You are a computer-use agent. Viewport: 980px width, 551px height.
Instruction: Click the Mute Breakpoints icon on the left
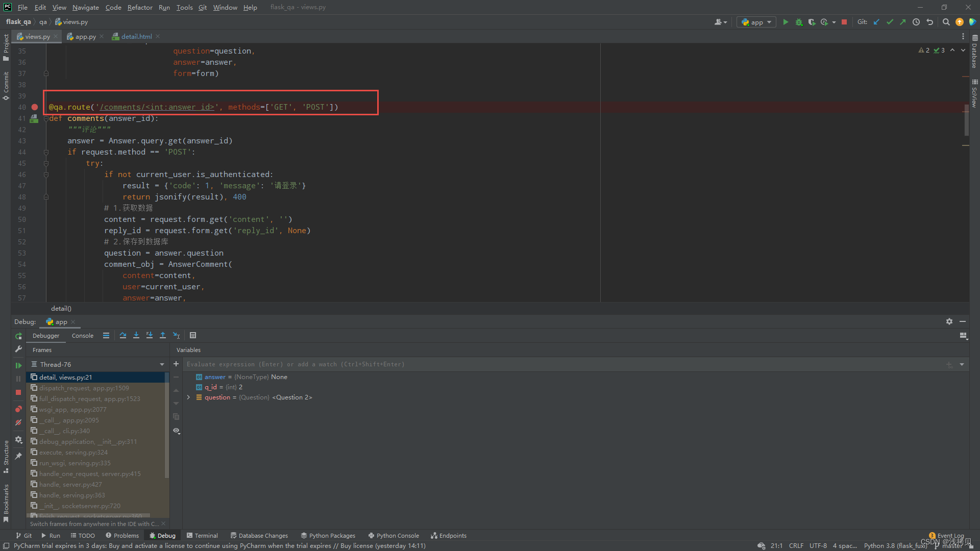click(18, 422)
